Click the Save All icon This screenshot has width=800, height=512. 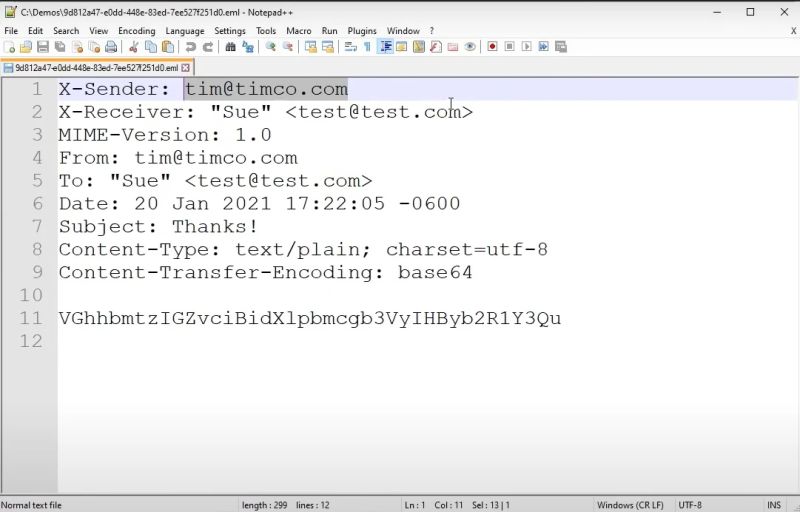pos(60,47)
